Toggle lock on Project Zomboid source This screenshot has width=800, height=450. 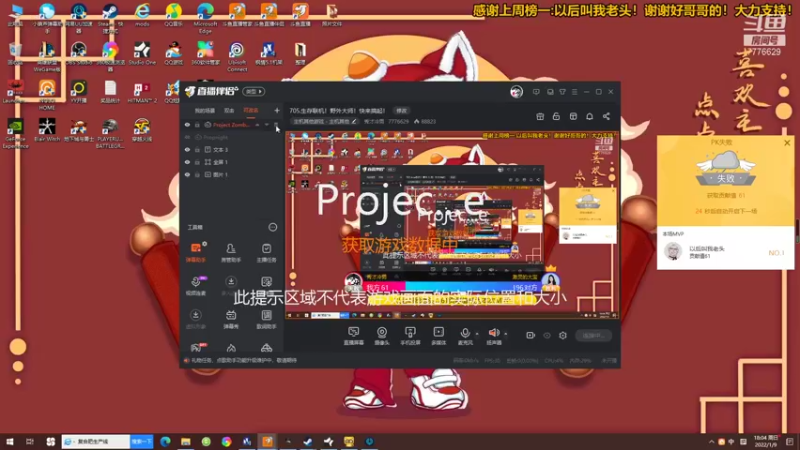click(x=197, y=125)
